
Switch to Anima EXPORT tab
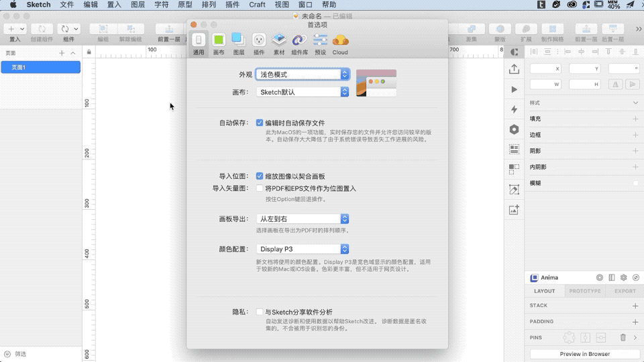625,291
